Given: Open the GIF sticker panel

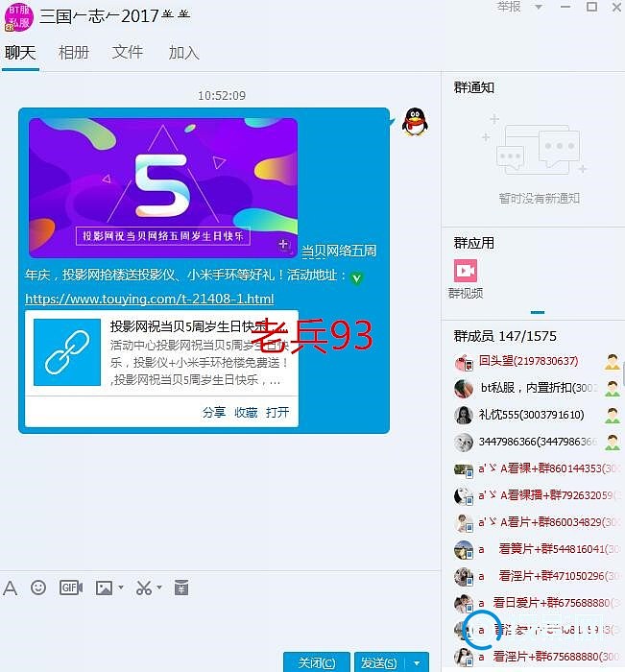Looking at the screenshot, I should [x=71, y=588].
